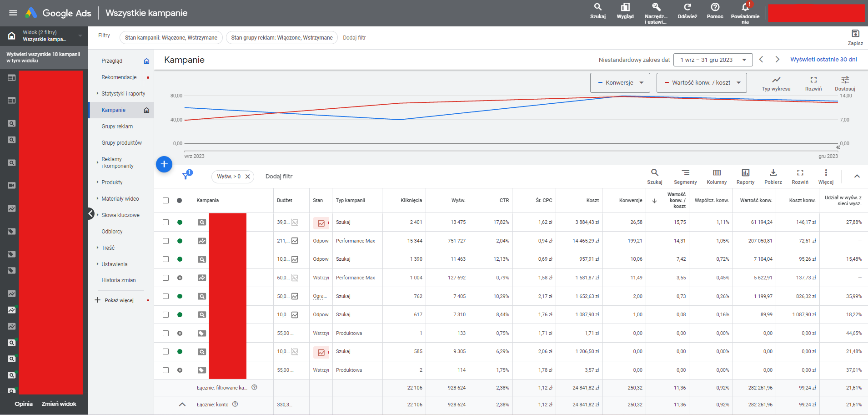Screen dimensions: 868x415
Task: Collapse side navigation with arrow handle
Action: point(90,213)
